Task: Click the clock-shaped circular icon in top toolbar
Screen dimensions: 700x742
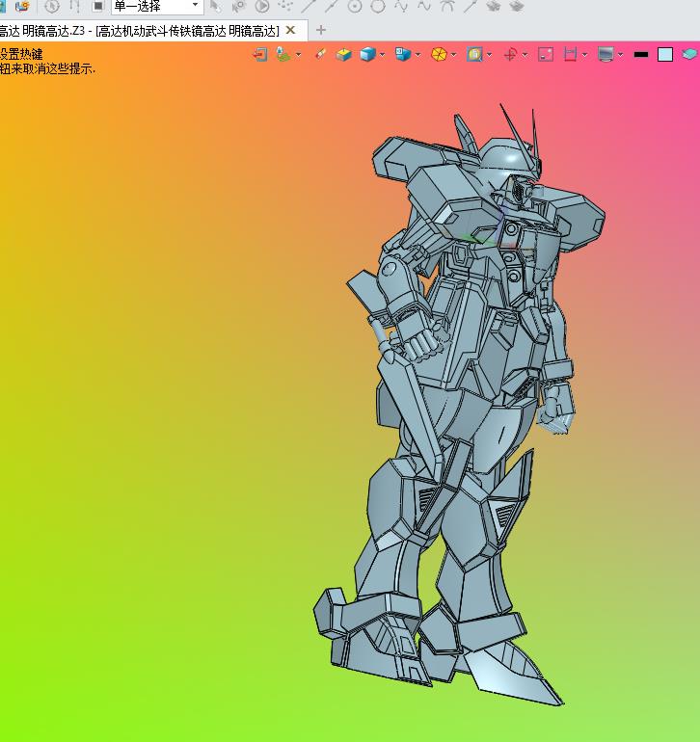Action: tap(52, 6)
